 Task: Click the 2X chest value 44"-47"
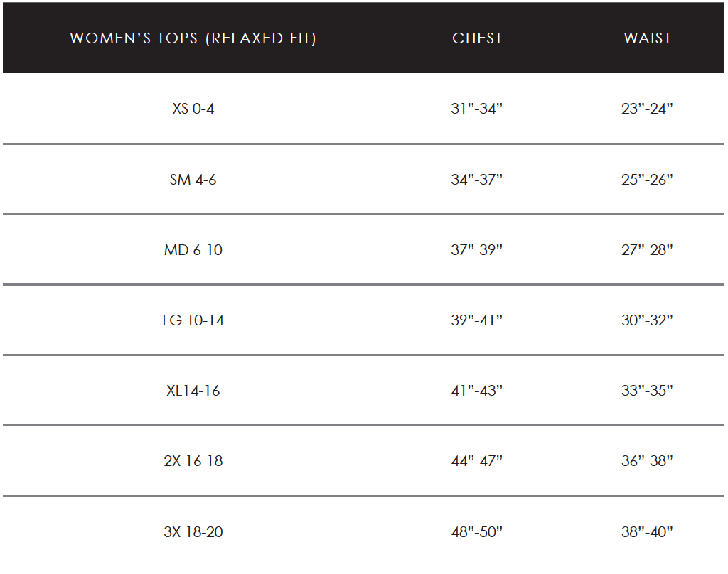[x=476, y=461]
